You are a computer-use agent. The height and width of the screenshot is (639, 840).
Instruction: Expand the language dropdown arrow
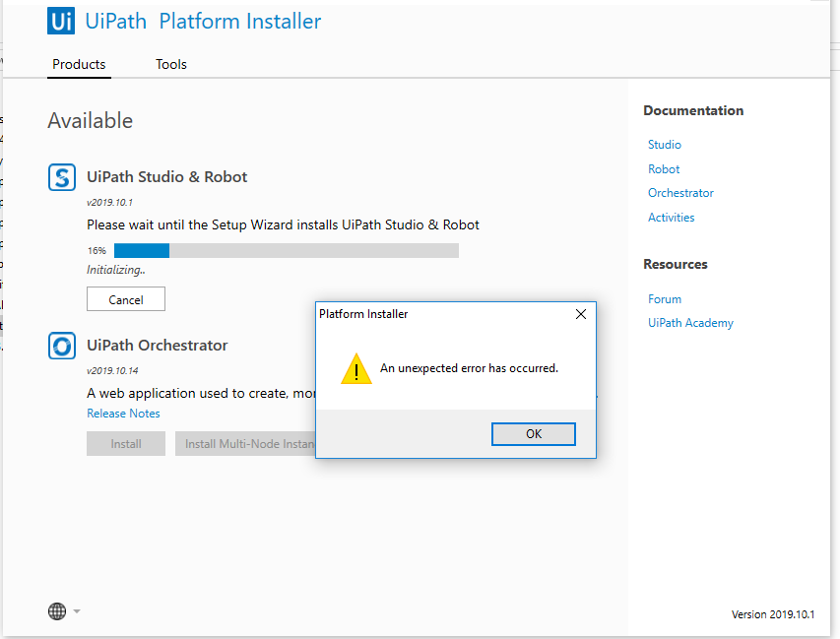click(x=77, y=611)
